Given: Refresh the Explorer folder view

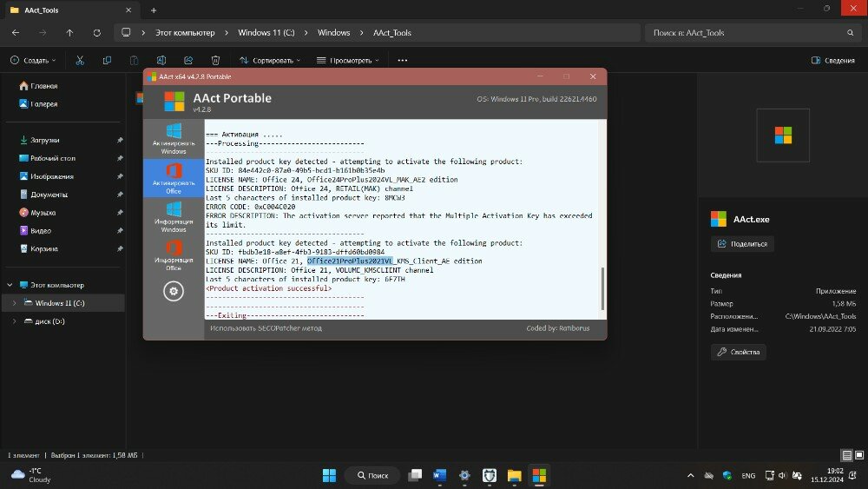Looking at the screenshot, I should click(97, 33).
